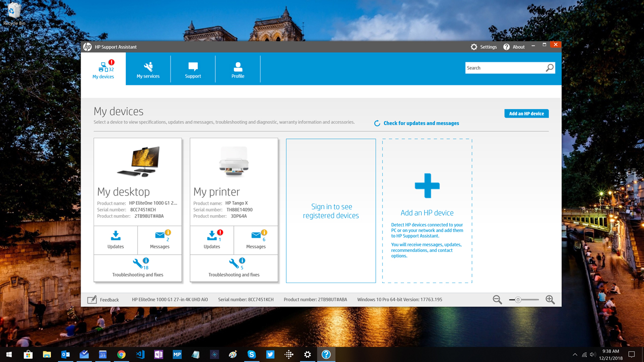Click the zoom in magnifier icon
The height and width of the screenshot is (362, 644).
point(550,300)
